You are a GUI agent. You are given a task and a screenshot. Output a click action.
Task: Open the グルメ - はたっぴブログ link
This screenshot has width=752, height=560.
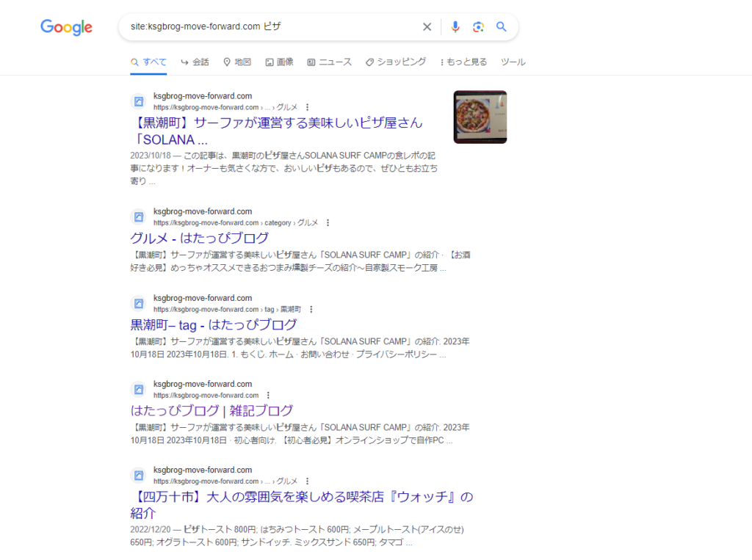[x=200, y=239]
